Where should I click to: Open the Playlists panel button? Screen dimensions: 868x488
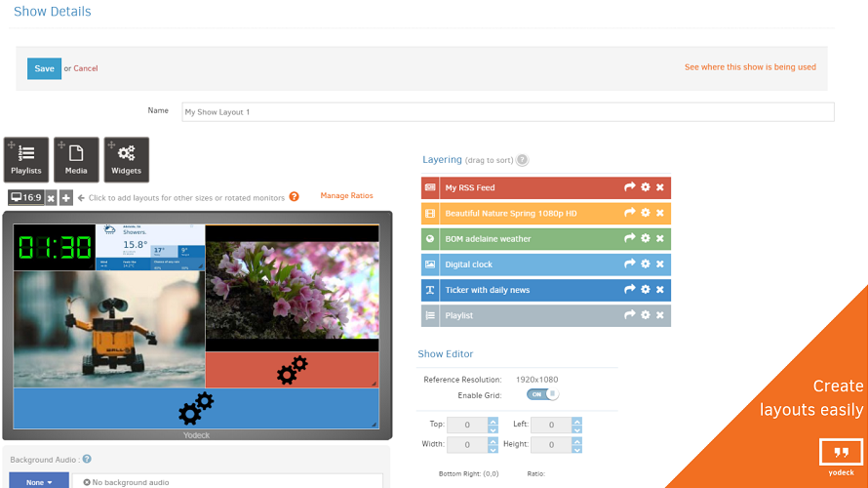(26, 159)
